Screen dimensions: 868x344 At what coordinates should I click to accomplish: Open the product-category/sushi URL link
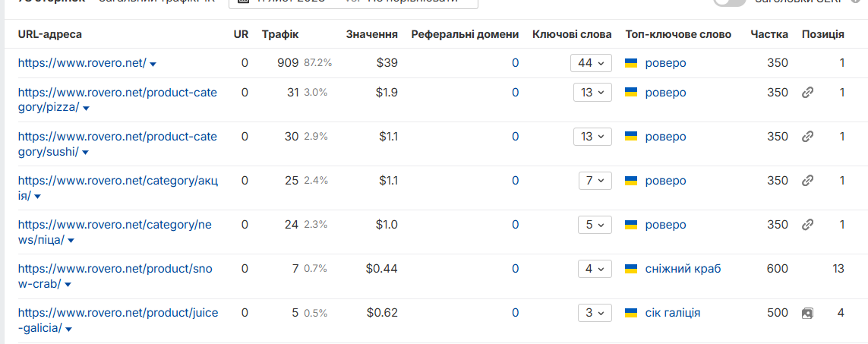118,144
